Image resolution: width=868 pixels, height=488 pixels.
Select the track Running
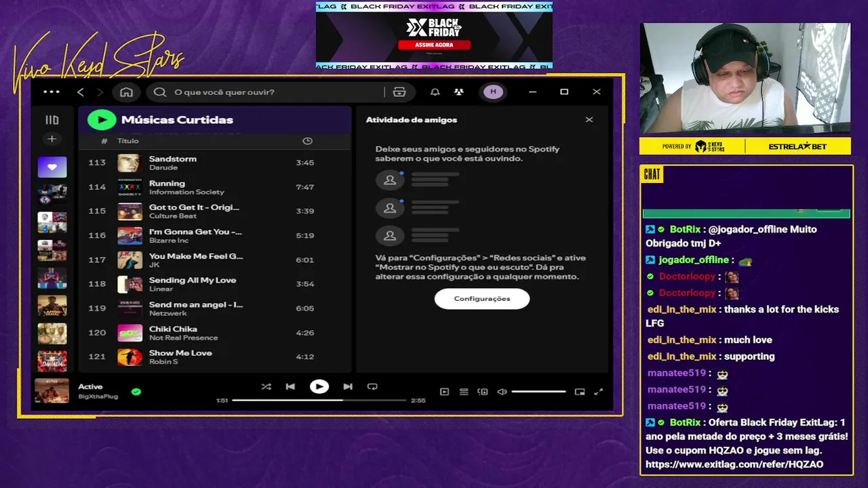tap(214, 187)
